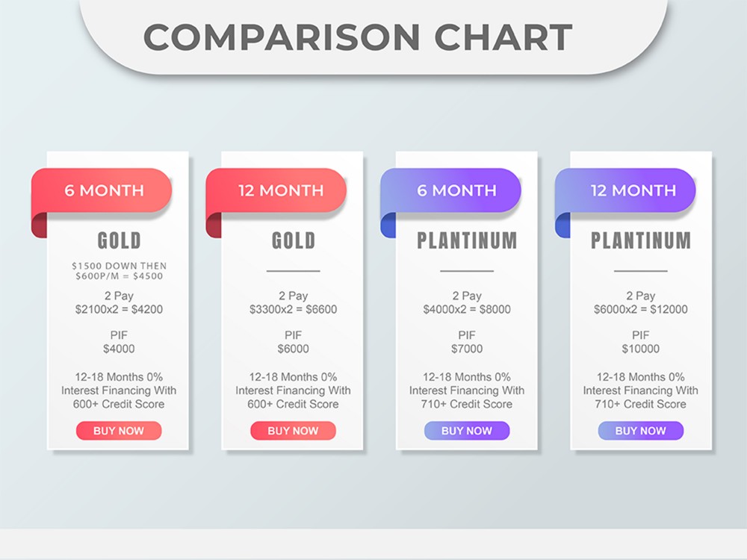The width and height of the screenshot is (747, 560).
Task: Click the GOLD title on 6 month card
Action: (x=119, y=240)
